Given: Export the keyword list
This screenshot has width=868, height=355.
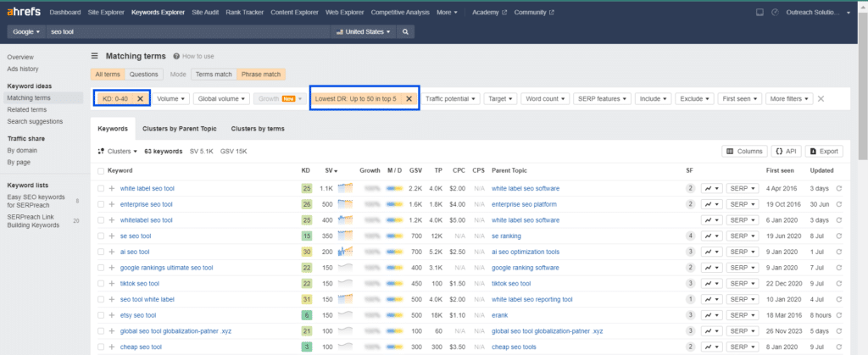Looking at the screenshot, I should point(824,151).
